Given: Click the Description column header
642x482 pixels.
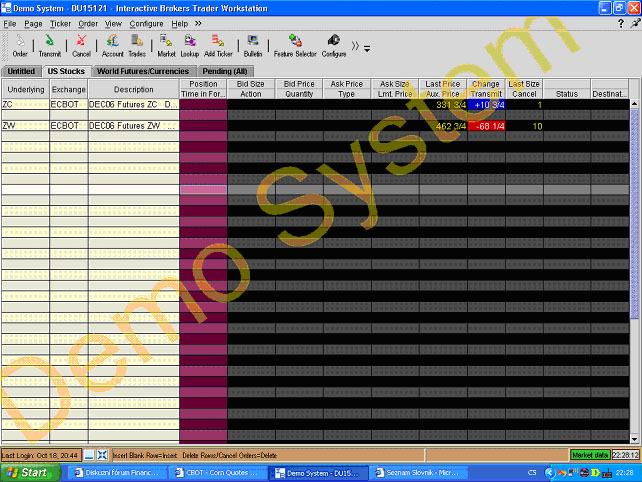Looking at the screenshot, I should click(133, 89).
